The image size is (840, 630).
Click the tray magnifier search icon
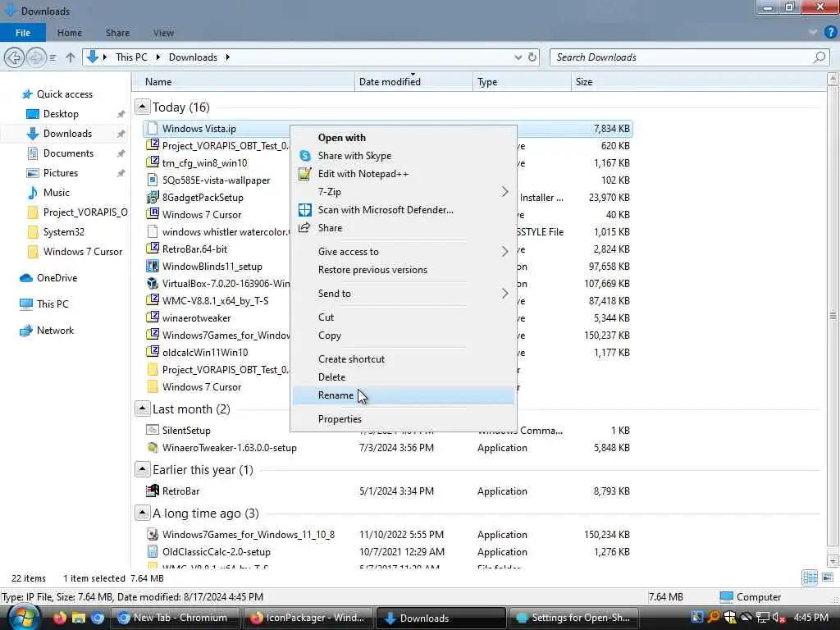coord(714,618)
